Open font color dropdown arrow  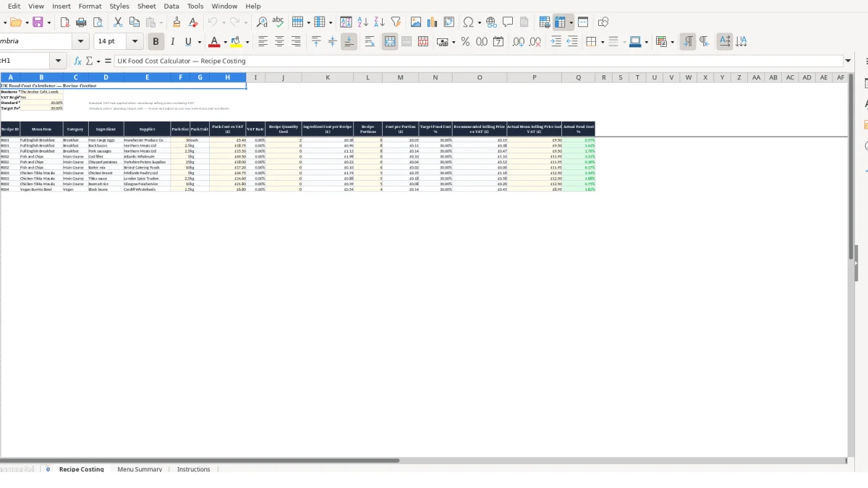click(x=225, y=42)
